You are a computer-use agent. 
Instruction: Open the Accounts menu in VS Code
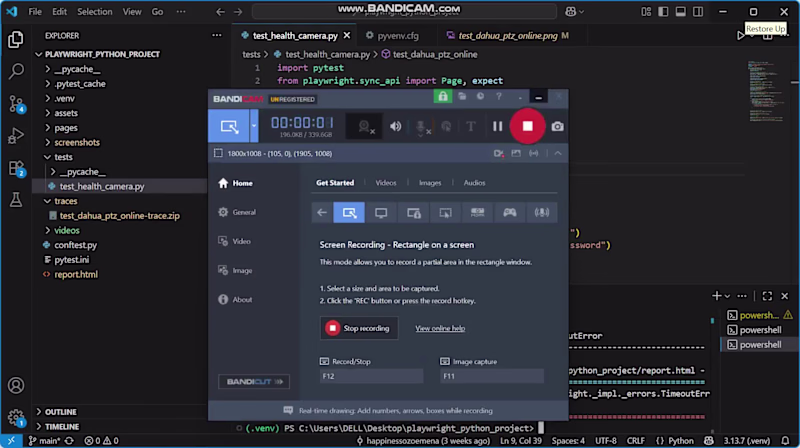click(x=16, y=385)
